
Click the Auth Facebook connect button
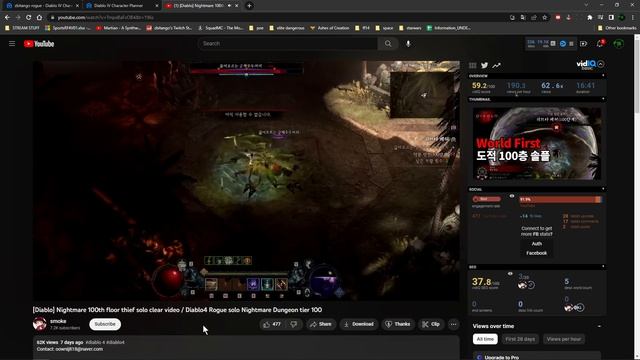[x=536, y=248]
